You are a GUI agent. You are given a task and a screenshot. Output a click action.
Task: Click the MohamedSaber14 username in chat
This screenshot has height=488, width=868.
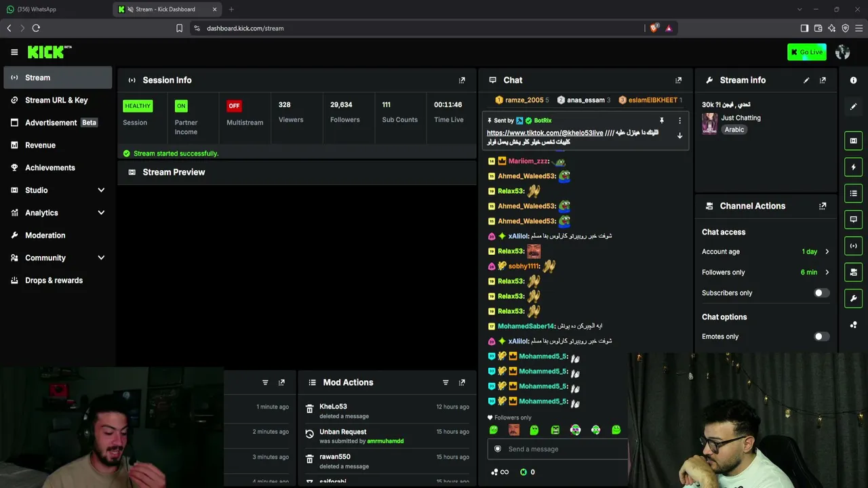(526, 327)
